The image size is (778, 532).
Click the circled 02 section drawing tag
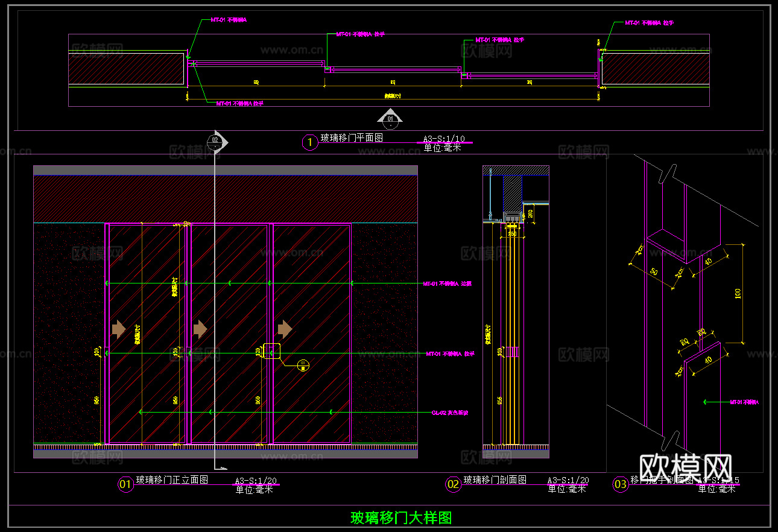point(453,484)
